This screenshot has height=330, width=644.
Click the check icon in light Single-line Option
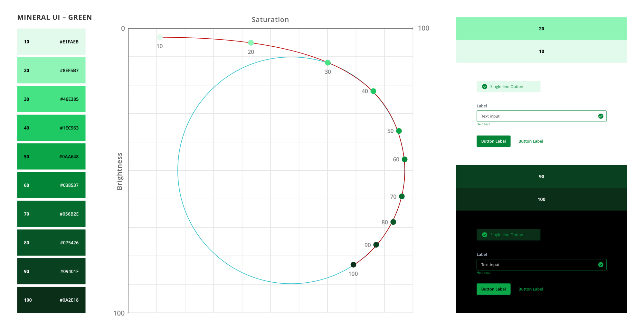click(x=484, y=87)
